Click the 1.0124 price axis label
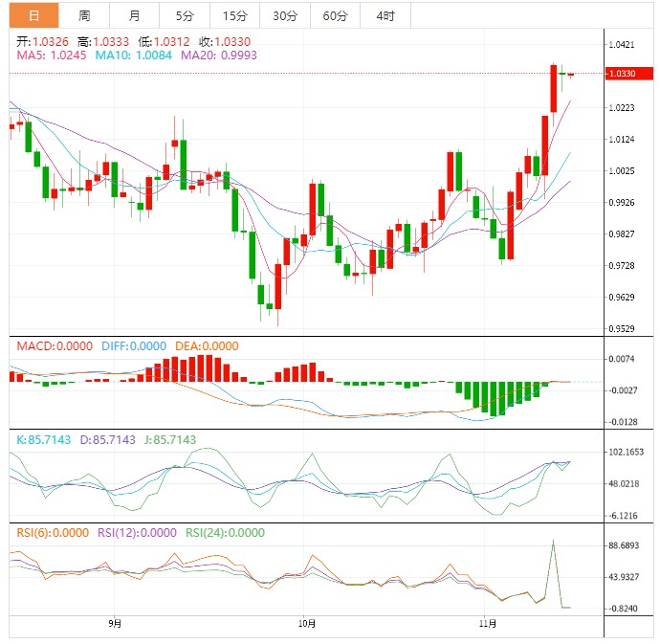Screen dimensions: 660x644 [622, 140]
